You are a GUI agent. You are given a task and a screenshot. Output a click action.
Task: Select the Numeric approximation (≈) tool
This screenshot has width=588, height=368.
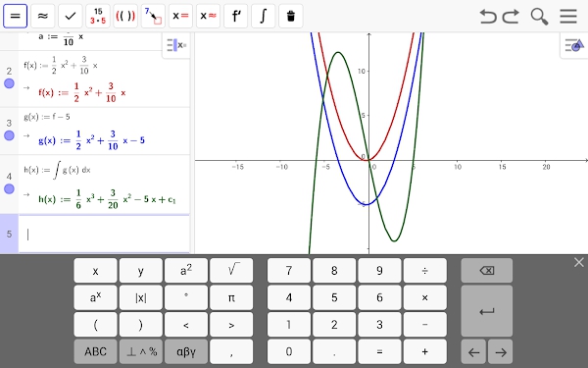[x=43, y=16]
